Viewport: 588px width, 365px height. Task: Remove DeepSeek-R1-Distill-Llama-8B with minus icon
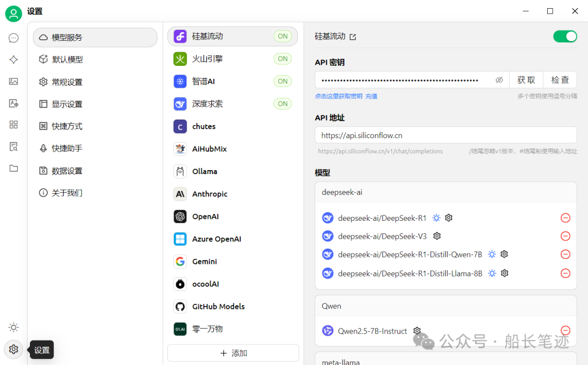[x=565, y=273]
